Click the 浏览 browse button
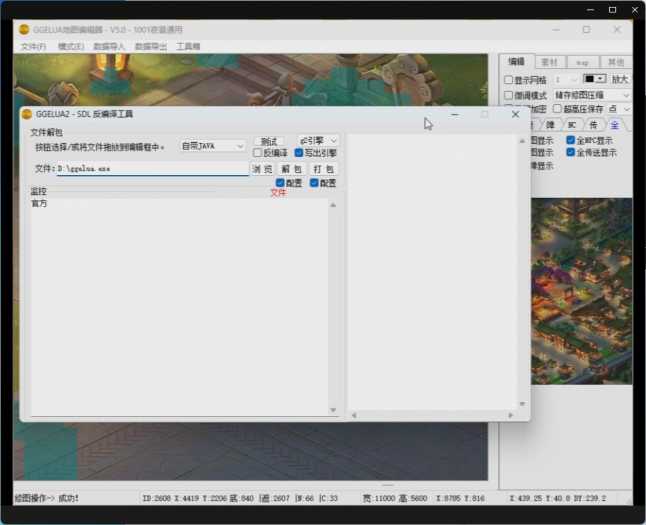The width and height of the screenshot is (646, 525). click(261, 169)
